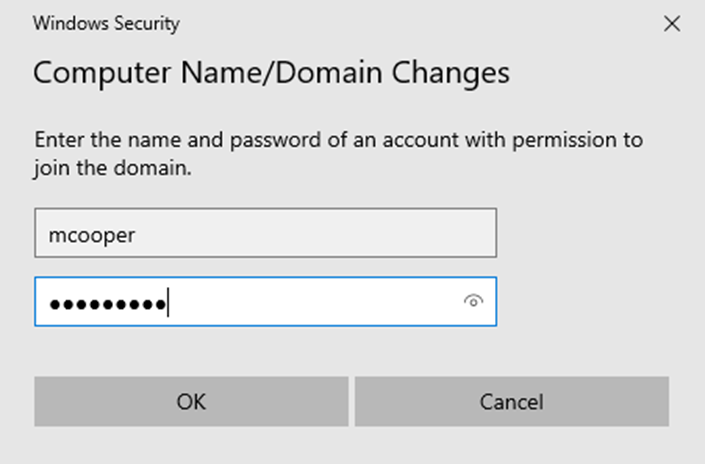Screen dimensions: 705x464
Task: Click the word Security in the title bar
Action: pyautogui.click(x=147, y=23)
